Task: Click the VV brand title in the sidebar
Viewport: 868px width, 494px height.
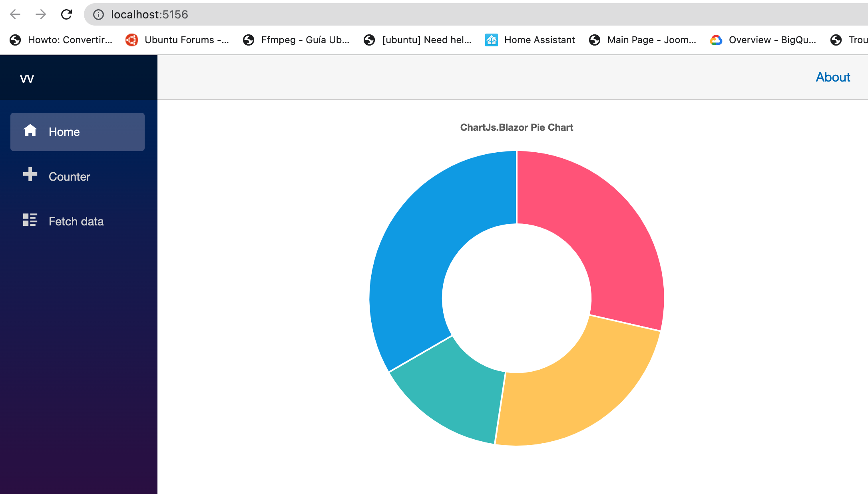Action: point(27,79)
